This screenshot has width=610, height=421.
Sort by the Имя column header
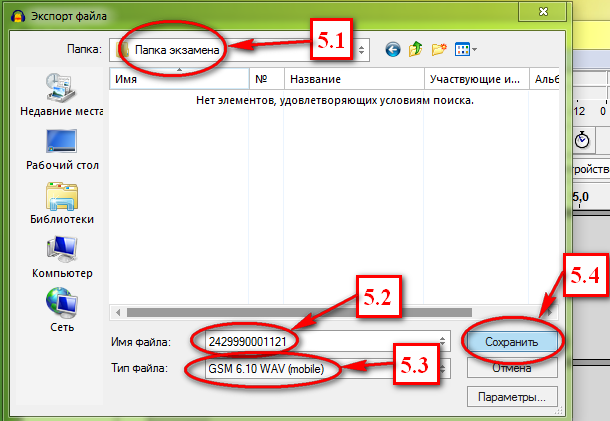(x=178, y=79)
